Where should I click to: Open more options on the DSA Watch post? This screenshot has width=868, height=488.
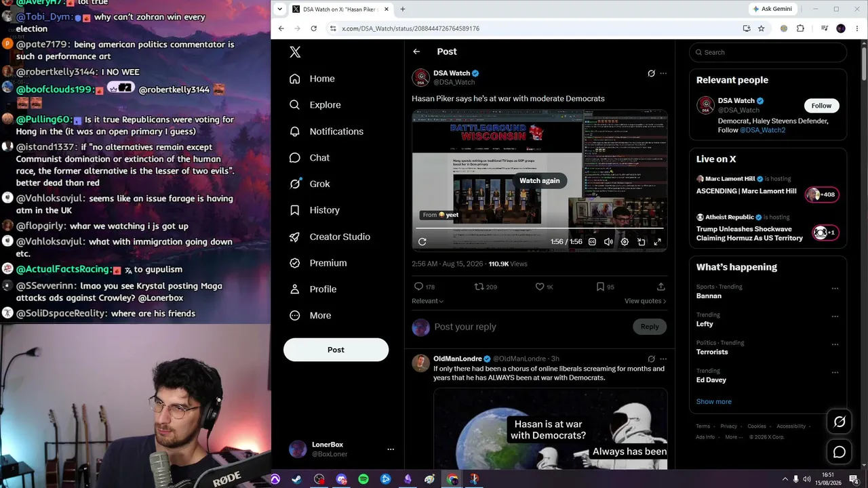663,73
